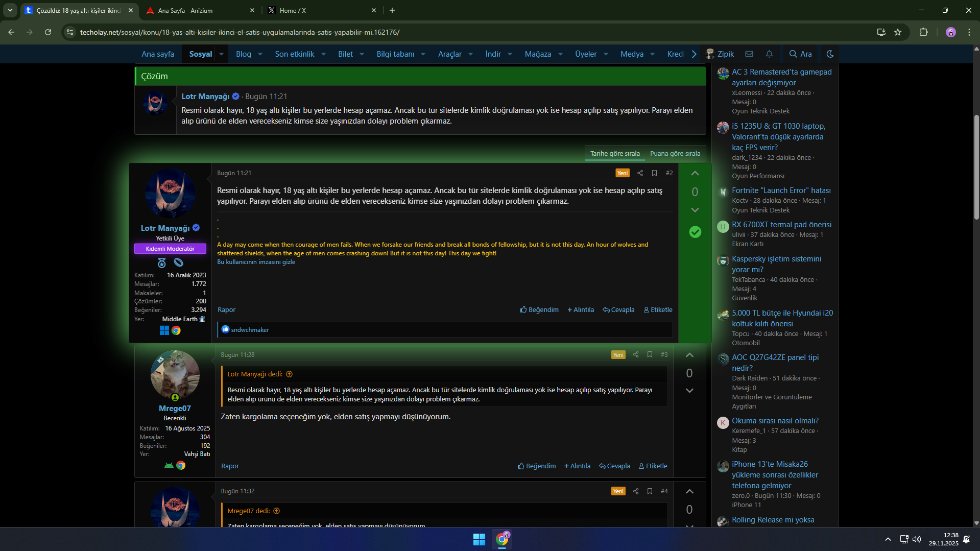Screen dimensions: 980x551
Task: Bookmark post #4
Action: (x=650, y=491)
